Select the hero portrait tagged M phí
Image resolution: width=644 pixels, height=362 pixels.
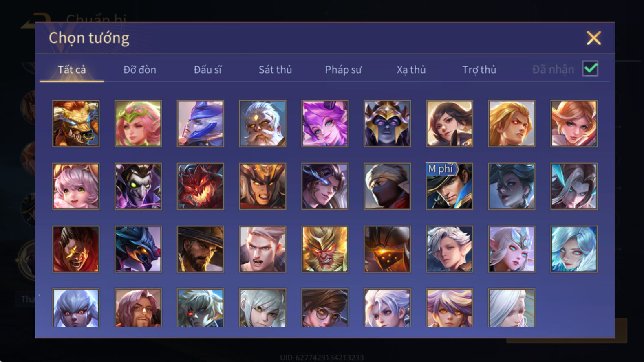click(x=449, y=186)
